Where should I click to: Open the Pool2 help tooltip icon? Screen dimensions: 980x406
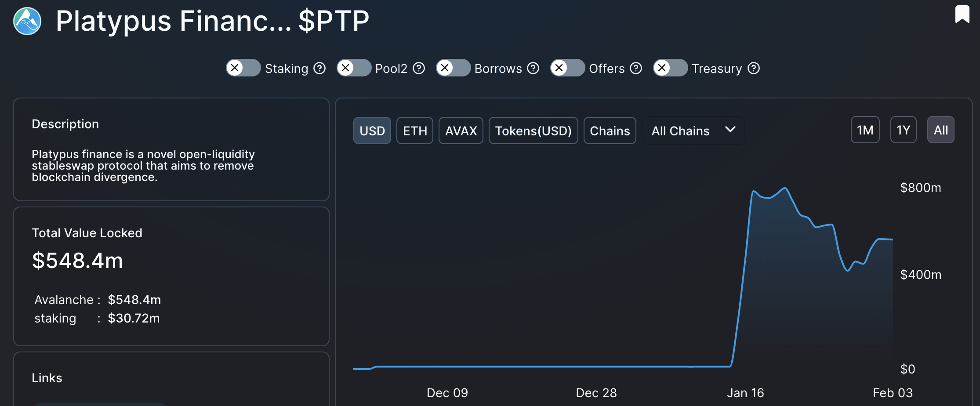click(x=419, y=69)
